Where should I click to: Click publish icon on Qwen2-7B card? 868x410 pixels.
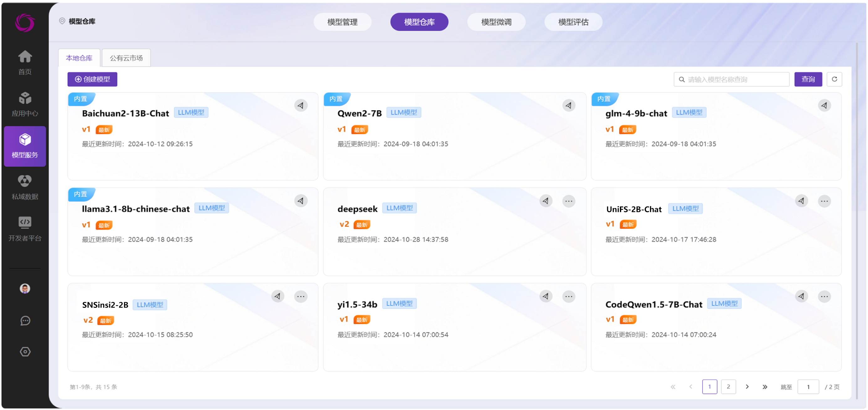pyautogui.click(x=569, y=106)
